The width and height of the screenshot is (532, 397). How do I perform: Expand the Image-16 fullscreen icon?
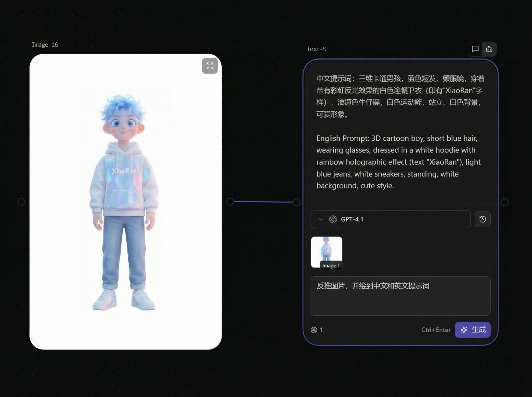click(210, 66)
